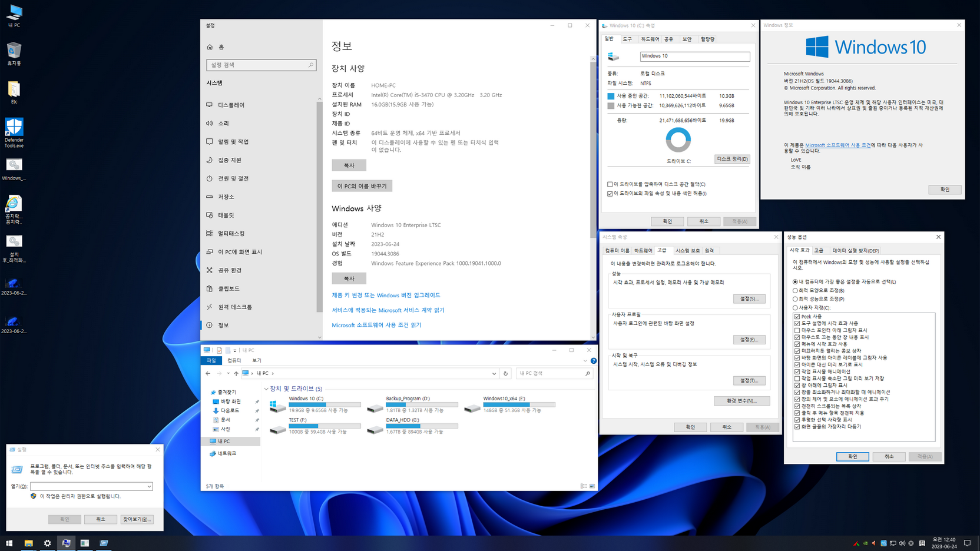Switch to 보안 tab in drive properties

point(687,39)
